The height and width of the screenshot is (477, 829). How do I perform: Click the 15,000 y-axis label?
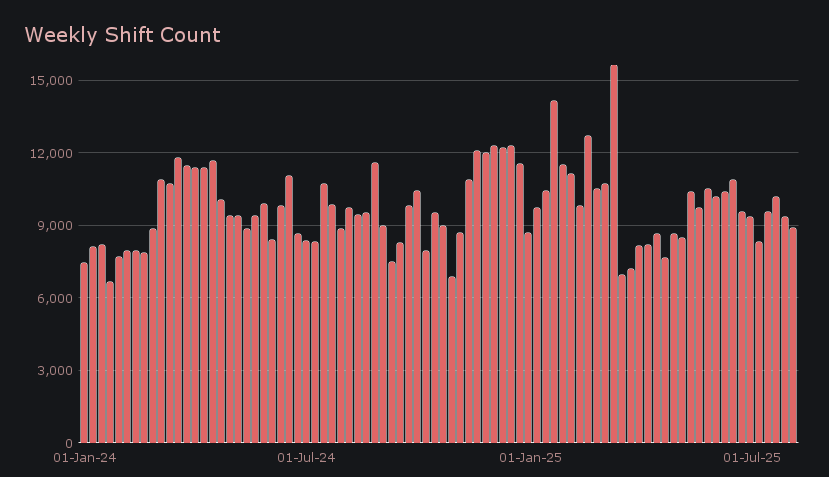point(50,81)
